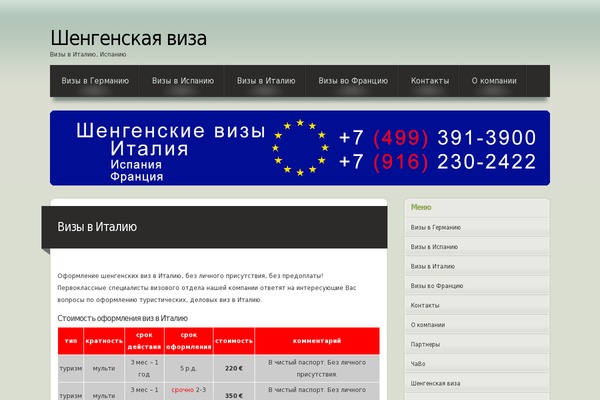Open 'Визы в Италию' in top navigation bar
This screenshot has height=400, width=600.
pos(266,81)
